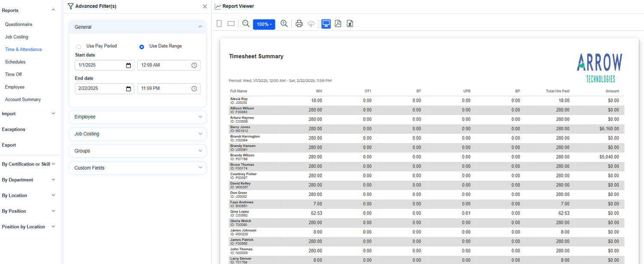The image size is (644, 264).
Task: Close the Advanced Filter(s) panel
Action: click(x=205, y=6)
